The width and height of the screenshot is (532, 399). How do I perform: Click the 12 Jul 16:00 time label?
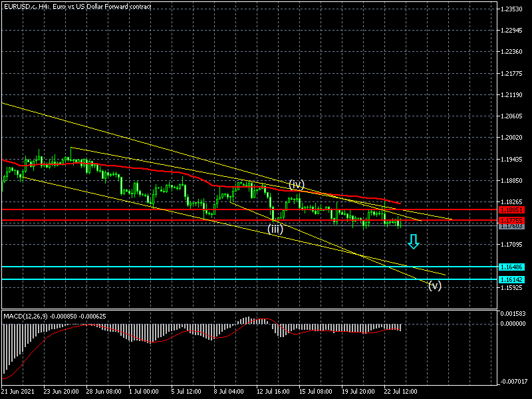273,392
